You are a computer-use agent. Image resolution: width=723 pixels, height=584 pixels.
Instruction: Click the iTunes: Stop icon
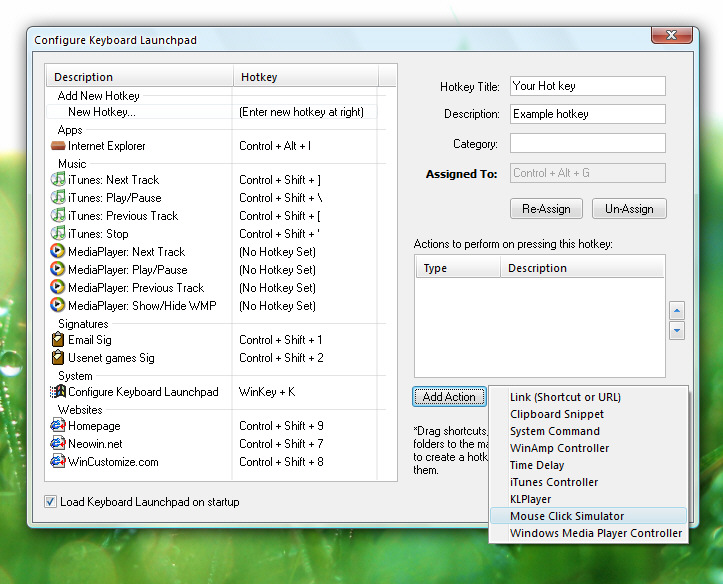pyautogui.click(x=58, y=234)
